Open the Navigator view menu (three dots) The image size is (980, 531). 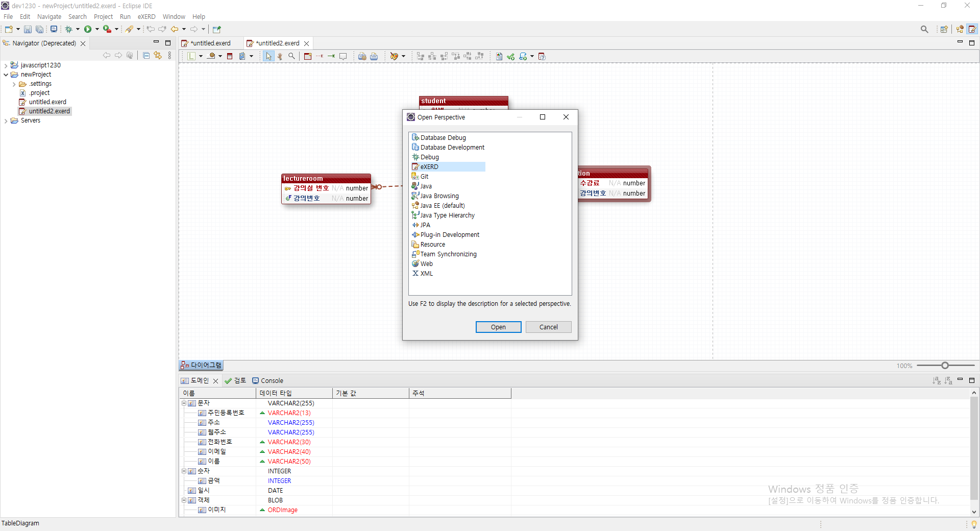pyautogui.click(x=169, y=55)
